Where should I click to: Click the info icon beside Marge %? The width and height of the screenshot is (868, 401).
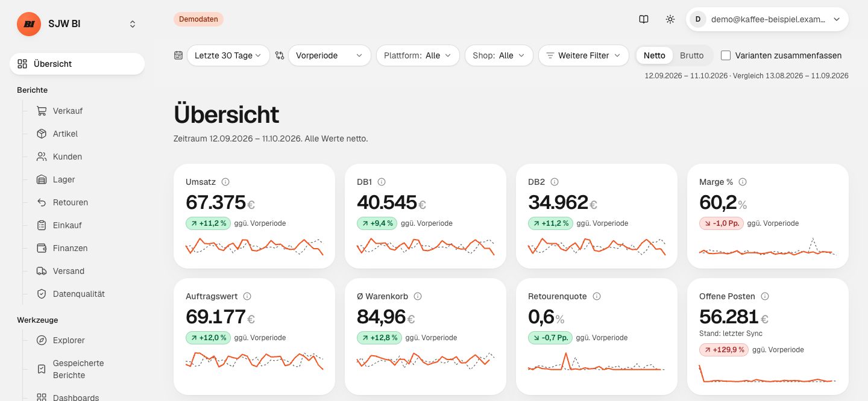pos(743,182)
